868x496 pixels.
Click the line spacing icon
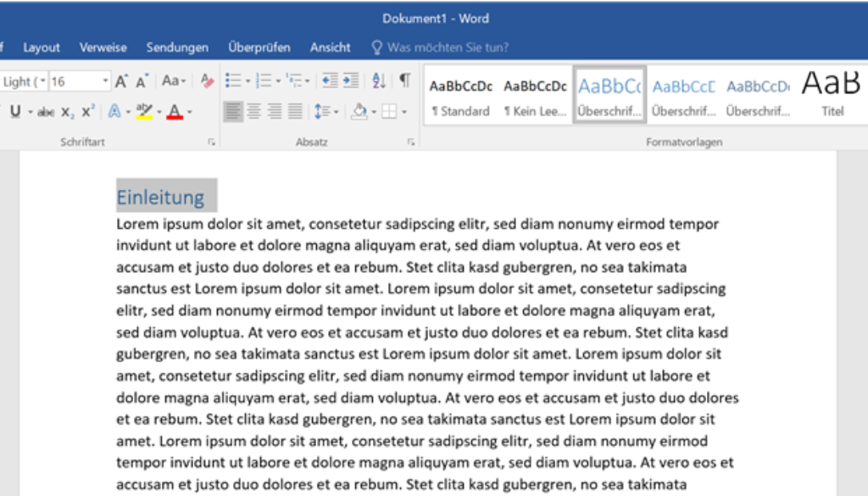click(x=322, y=111)
